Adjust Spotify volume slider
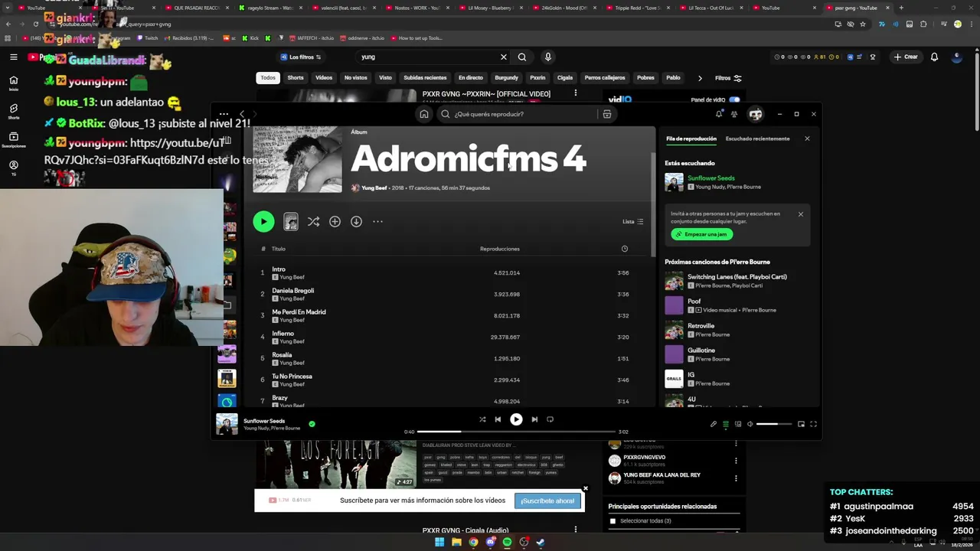Screen dimensions: 980x551 774,424
